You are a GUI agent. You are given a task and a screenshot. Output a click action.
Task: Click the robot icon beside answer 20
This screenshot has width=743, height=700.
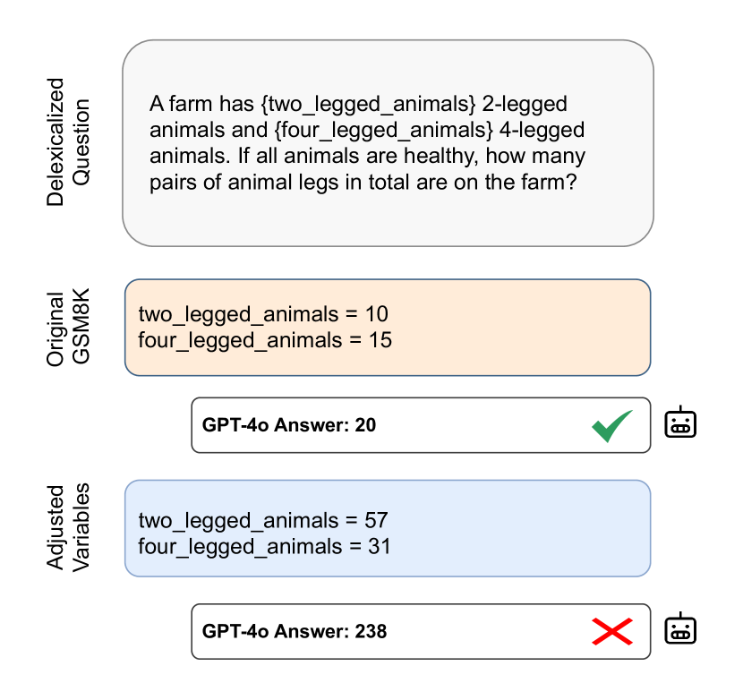pos(680,423)
